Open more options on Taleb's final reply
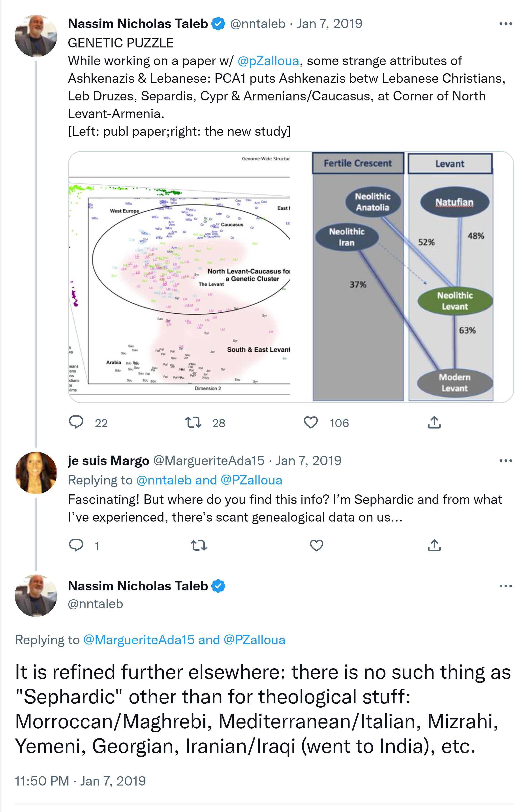 pos(505,586)
